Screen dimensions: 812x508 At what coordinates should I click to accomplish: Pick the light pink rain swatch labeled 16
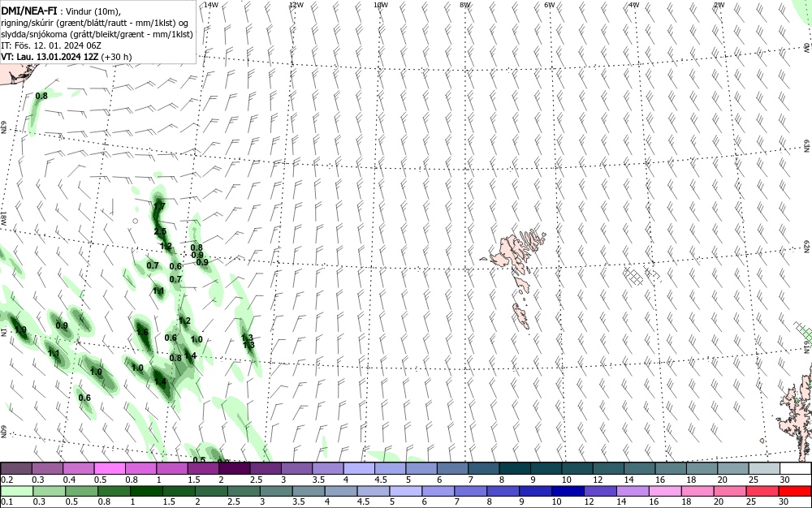click(x=665, y=491)
